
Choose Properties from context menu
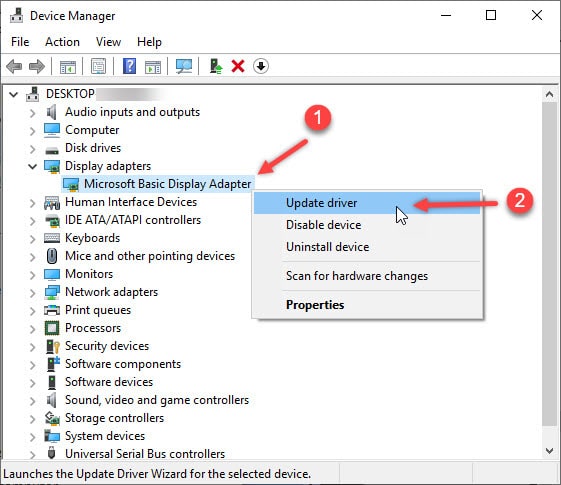[x=367, y=305]
